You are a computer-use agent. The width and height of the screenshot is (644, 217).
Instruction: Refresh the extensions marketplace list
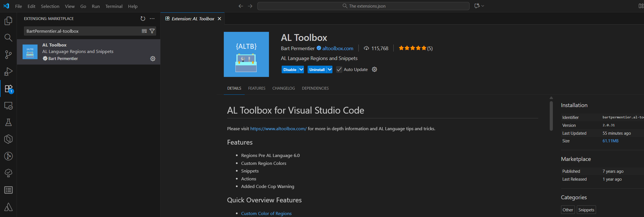(x=143, y=19)
